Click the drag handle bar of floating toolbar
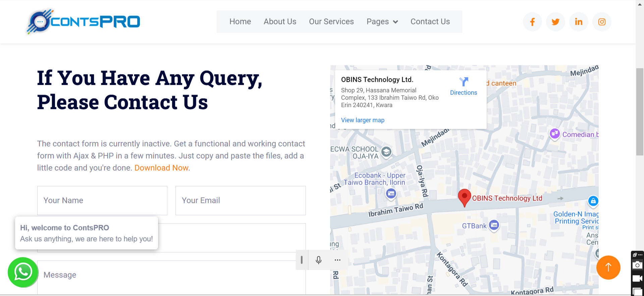The image size is (644, 296). (302, 260)
